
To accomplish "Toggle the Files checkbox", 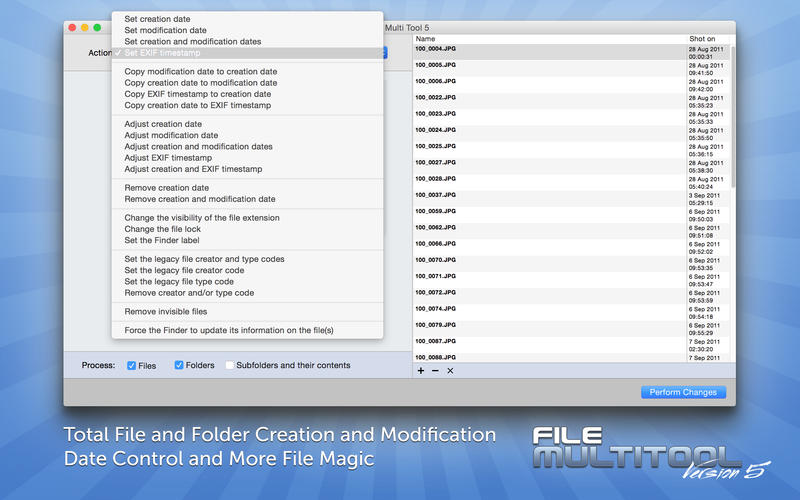I will 133,366.
